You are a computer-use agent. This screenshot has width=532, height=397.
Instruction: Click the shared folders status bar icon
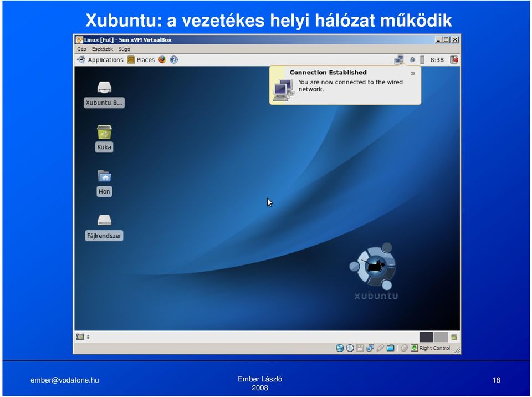[x=391, y=348]
